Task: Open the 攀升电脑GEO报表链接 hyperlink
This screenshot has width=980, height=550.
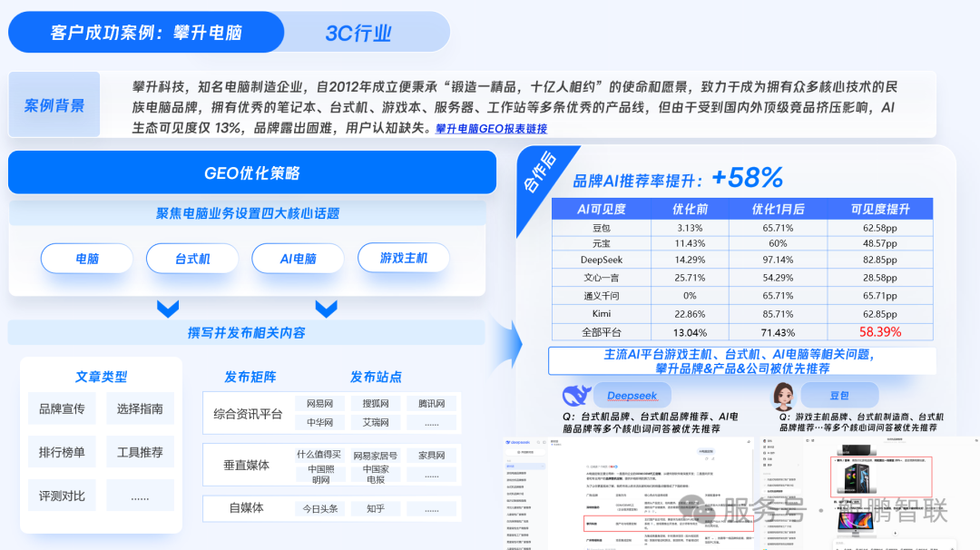Action: pos(491,129)
